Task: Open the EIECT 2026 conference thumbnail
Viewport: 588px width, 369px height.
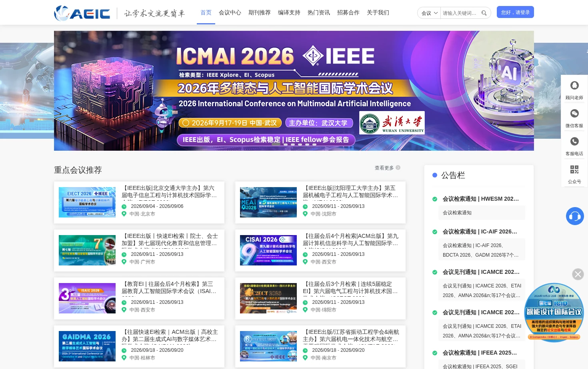Action: click(87, 202)
